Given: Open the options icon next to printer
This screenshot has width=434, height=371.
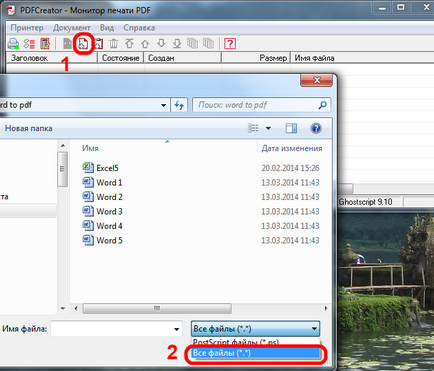Looking at the screenshot, I should coord(29,43).
